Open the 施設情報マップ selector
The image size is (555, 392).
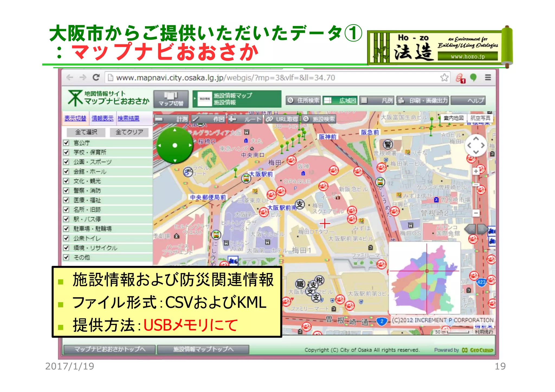point(237,99)
